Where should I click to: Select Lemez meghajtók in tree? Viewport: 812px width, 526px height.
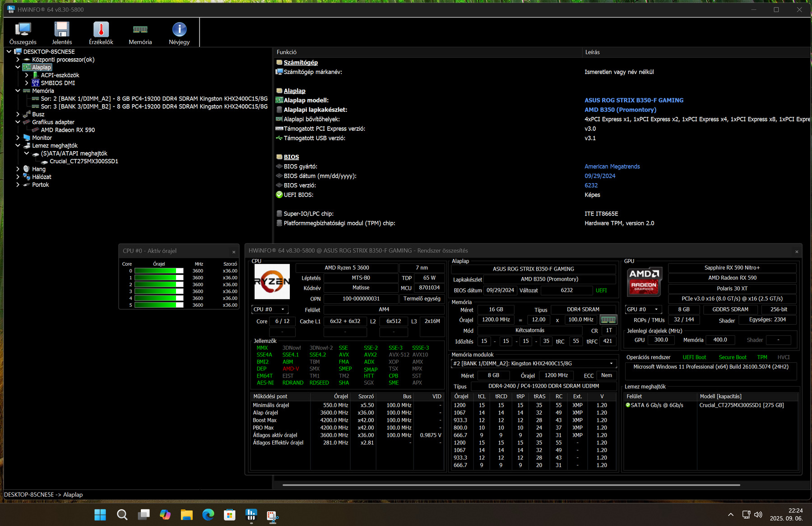click(x=55, y=146)
